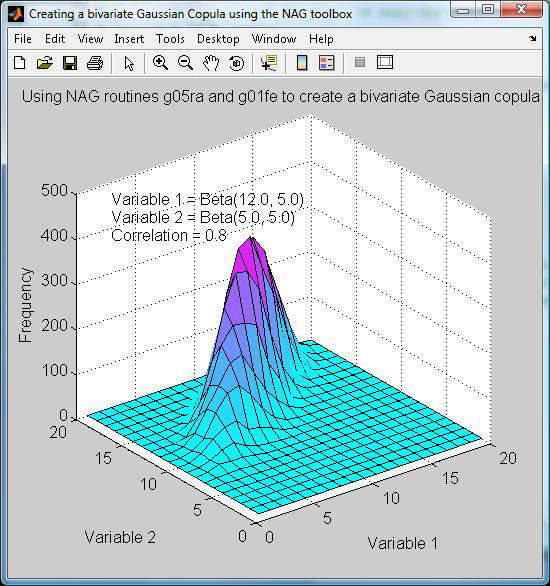Click the 300 tick label on Frequency axis
This screenshot has width=550, height=586.
(x=54, y=280)
